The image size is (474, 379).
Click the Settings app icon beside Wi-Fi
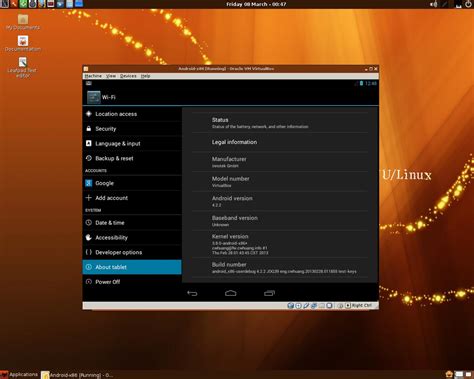pos(93,97)
